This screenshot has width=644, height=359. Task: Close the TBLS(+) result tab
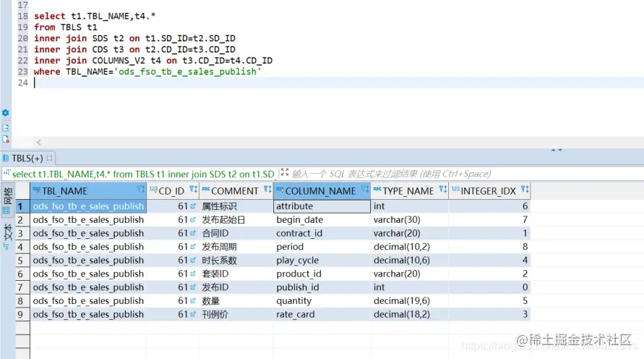tap(49, 158)
